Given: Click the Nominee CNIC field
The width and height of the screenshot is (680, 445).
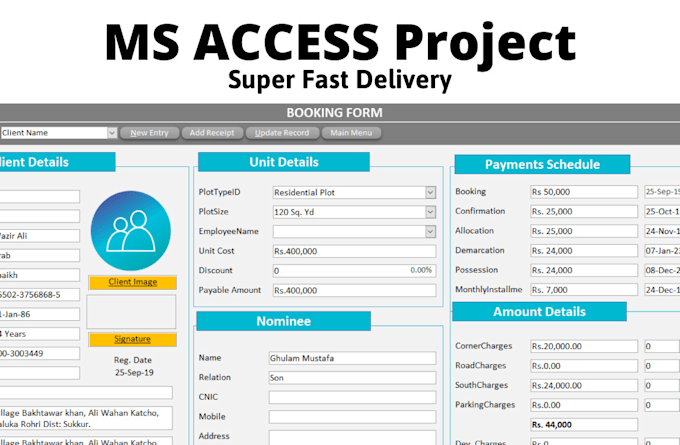Looking at the screenshot, I should coord(352,397).
